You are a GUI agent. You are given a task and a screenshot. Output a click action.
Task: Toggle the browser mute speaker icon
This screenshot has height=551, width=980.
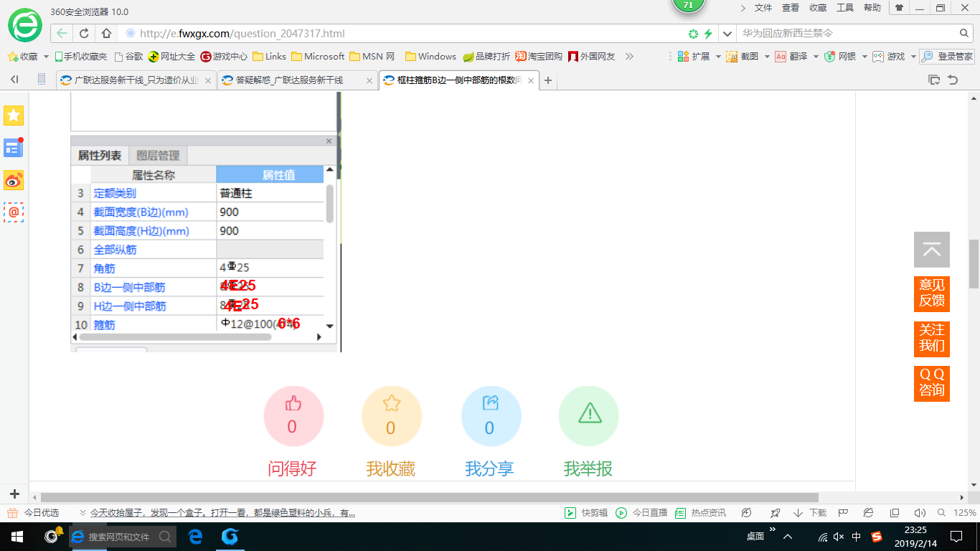point(920,513)
